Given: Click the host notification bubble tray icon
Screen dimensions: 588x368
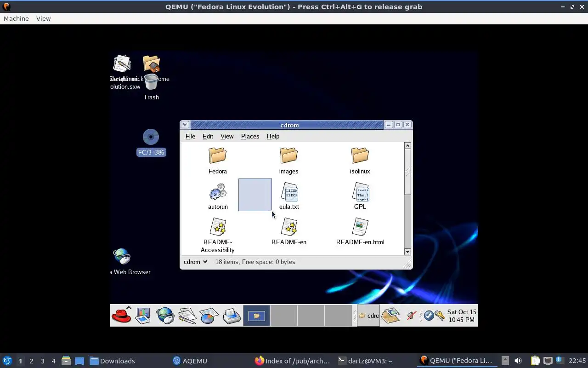Looking at the screenshot, I should (x=560, y=360).
